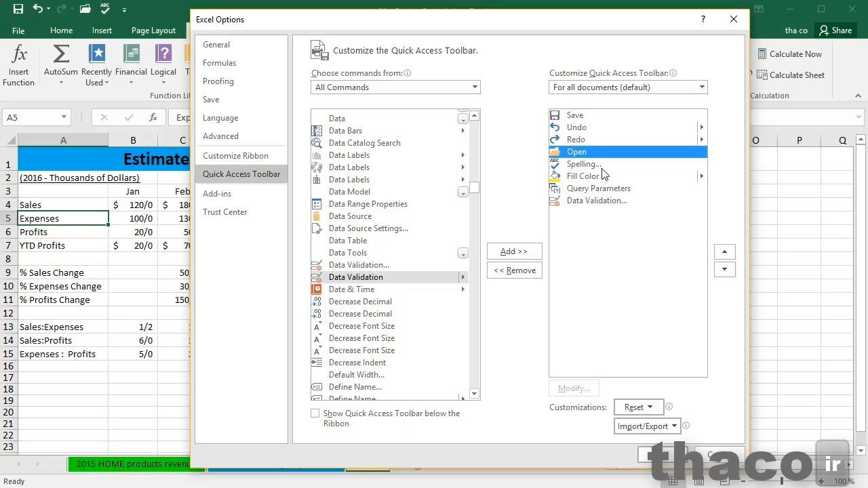Click the Share person icon
The height and width of the screenshot is (488, 868).
coord(824,30)
